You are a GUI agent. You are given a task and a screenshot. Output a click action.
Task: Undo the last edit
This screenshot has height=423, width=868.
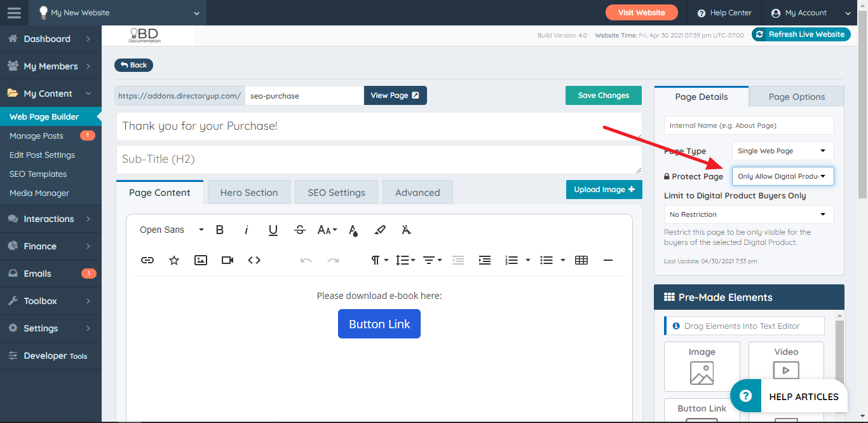[306, 260]
